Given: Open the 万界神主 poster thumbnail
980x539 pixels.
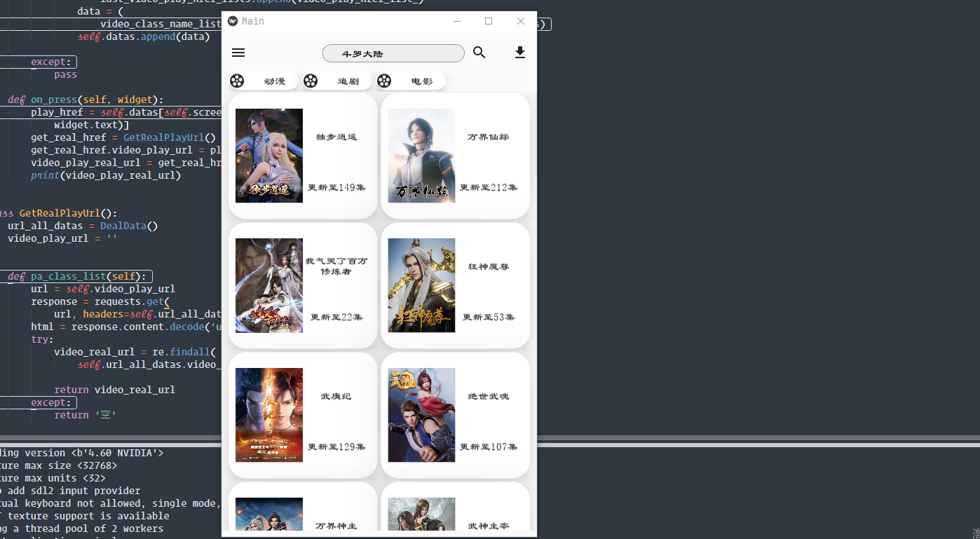Looking at the screenshot, I should (x=269, y=514).
